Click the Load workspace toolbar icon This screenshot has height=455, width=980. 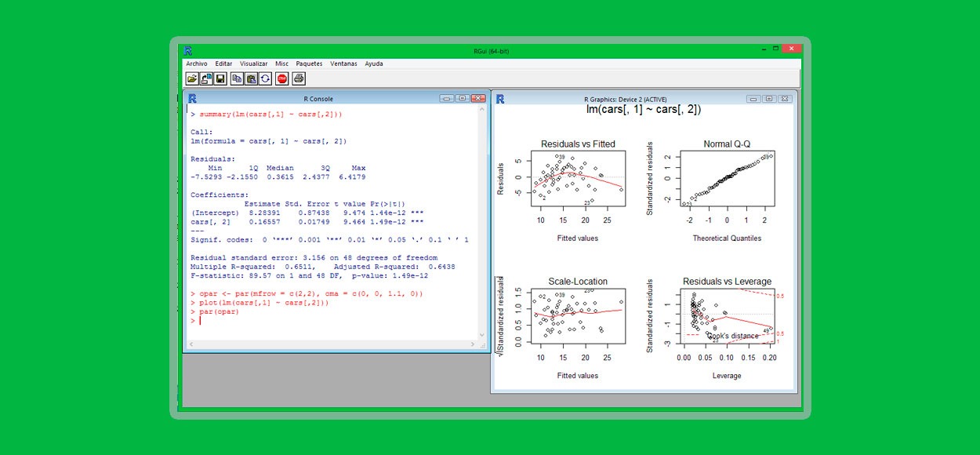point(206,78)
